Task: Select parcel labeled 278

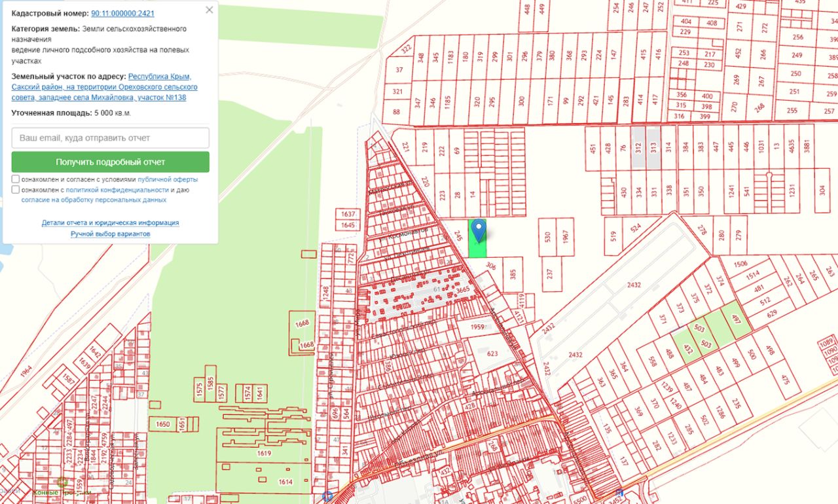Action: (702, 230)
